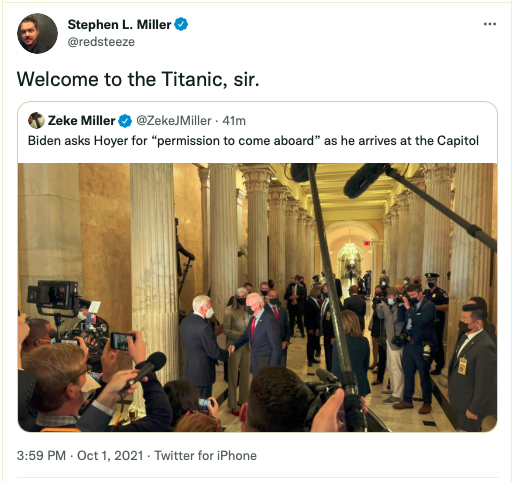514x482 pixels.
Task: Click the @ZekeJMiller handle
Action: (174, 121)
